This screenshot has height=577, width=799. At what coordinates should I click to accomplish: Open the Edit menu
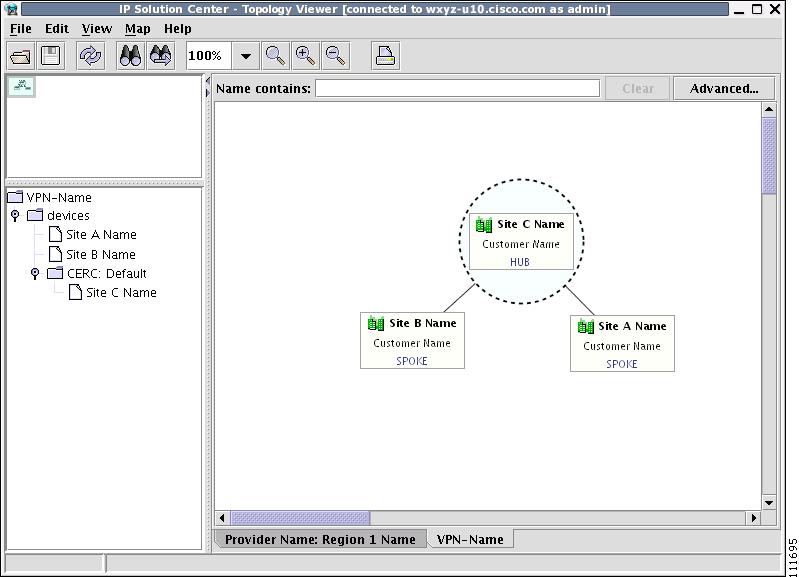coord(57,29)
